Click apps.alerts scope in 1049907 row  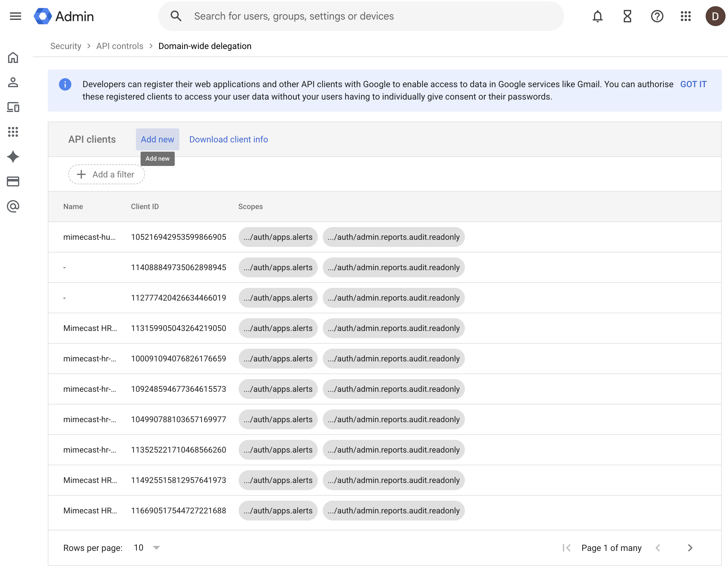coord(278,420)
